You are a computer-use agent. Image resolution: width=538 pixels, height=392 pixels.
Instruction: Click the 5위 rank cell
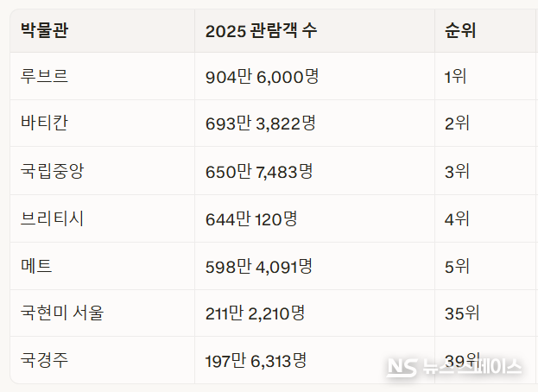pos(457,266)
